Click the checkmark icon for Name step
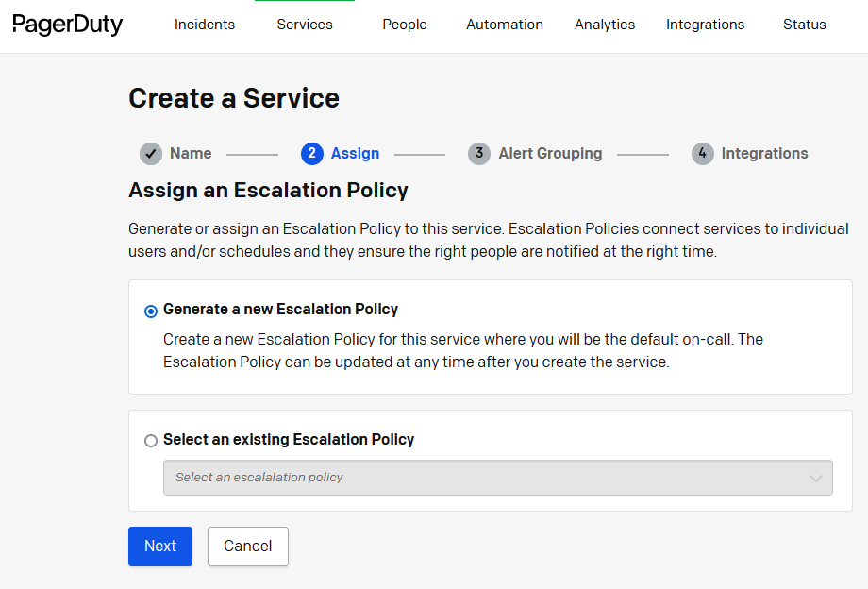This screenshot has height=589, width=868. pyautogui.click(x=151, y=154)
